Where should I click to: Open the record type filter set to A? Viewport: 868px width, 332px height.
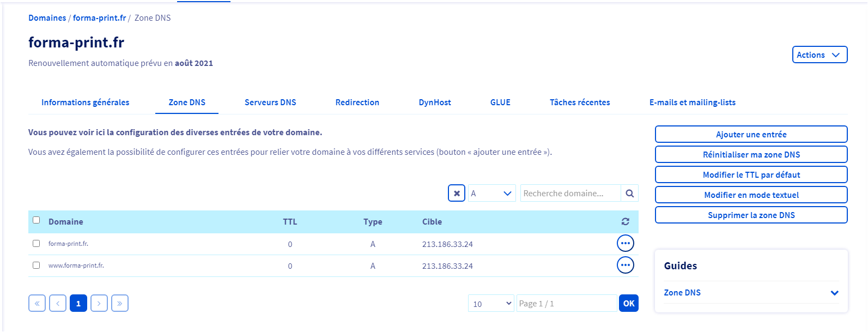[491, 194]
